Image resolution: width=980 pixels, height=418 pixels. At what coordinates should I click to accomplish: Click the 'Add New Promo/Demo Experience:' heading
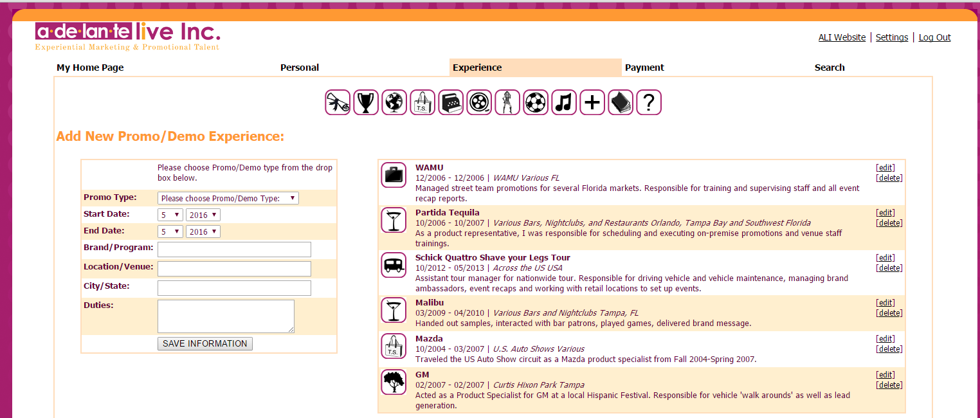pos(170,136)
